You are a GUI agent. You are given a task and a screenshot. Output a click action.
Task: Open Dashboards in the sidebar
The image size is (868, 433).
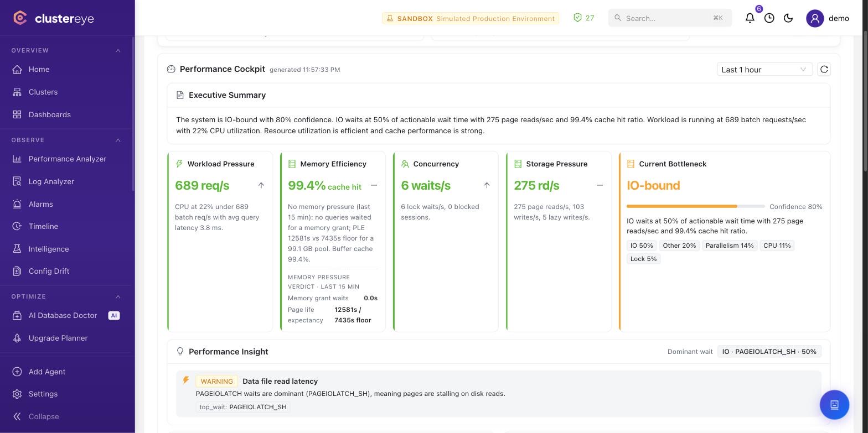(66, 114)
